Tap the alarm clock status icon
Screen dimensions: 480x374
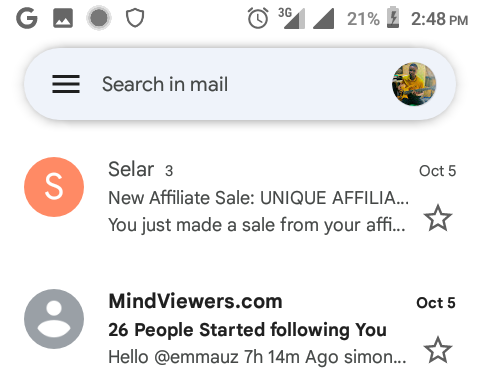[258, 18]
